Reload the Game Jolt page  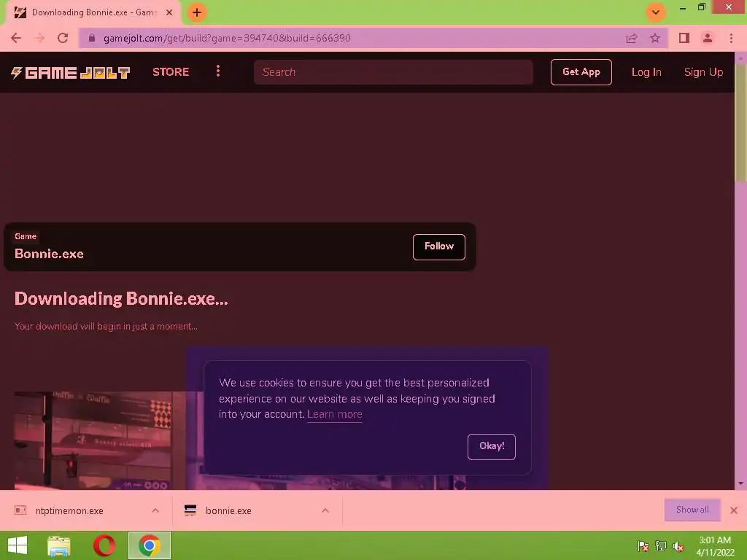point(63,38)
